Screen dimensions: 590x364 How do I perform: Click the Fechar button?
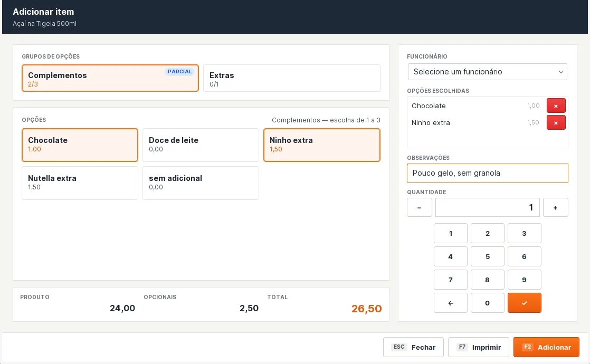(413, 347)
